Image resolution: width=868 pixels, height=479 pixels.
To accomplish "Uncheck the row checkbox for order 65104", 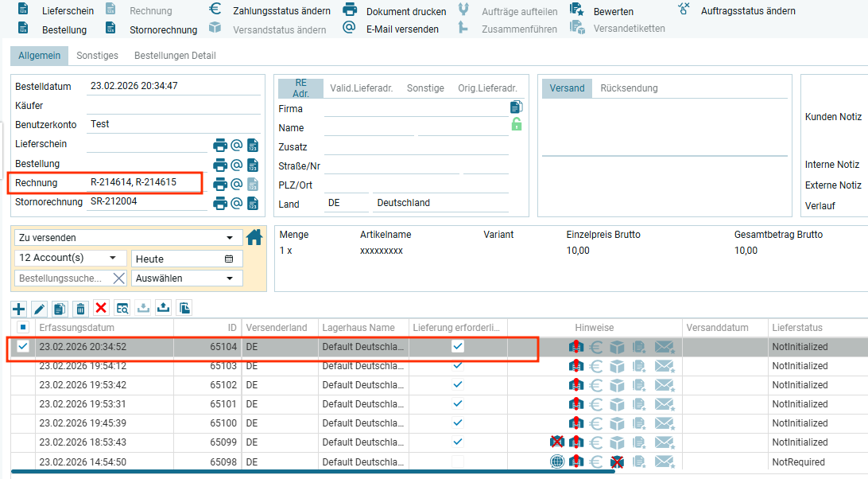I will coord(23,346).
